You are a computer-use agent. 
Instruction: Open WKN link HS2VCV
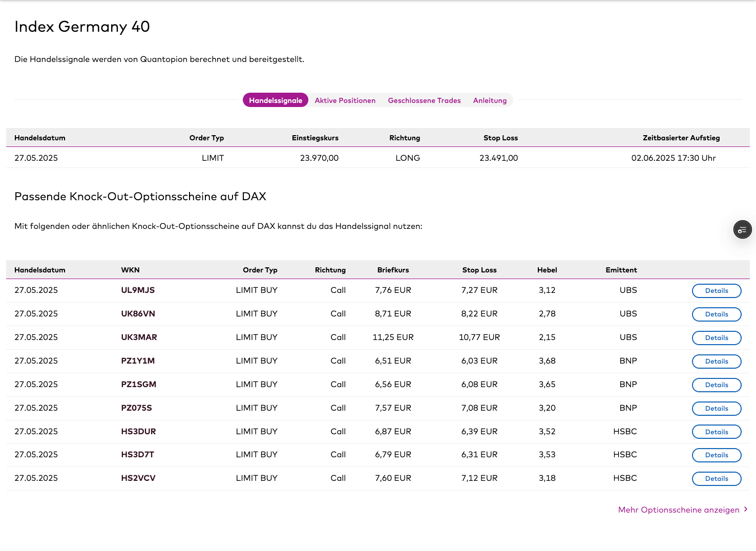coord(138,478)
